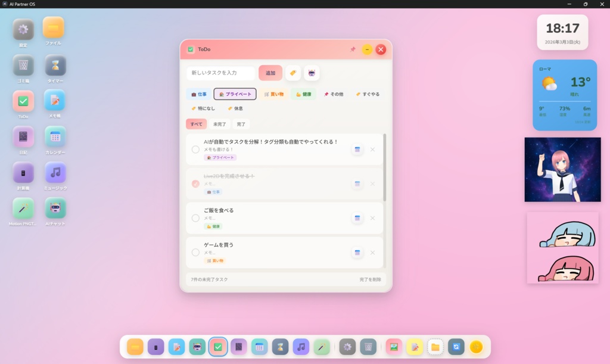The image size is (610, 364).
Task: Check off the ご飯を食べる task
Action: (x=195, y=218)
